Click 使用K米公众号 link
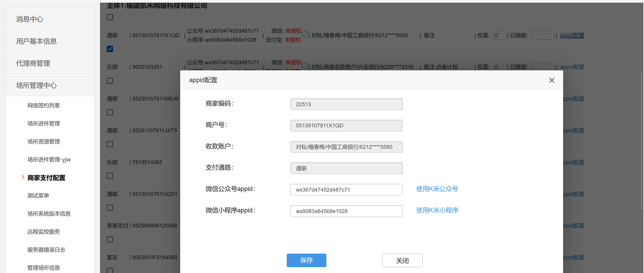This screenshot has width=644, height=273. 437,189
